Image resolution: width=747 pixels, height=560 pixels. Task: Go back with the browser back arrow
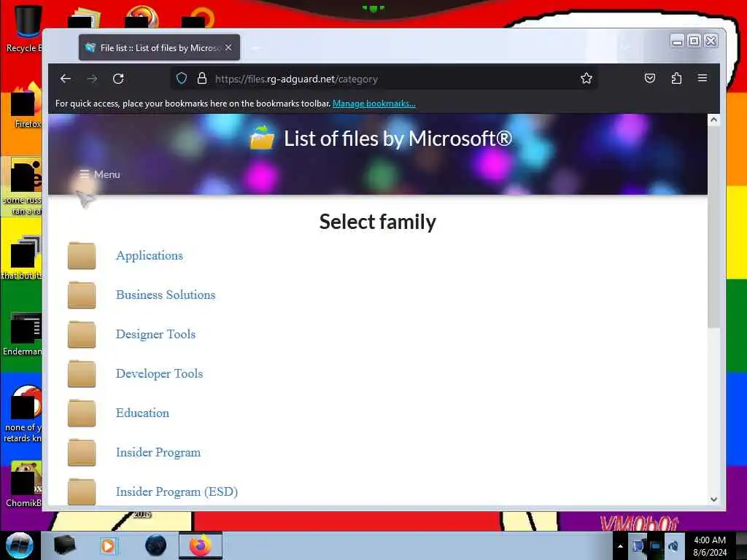[66, 79]
